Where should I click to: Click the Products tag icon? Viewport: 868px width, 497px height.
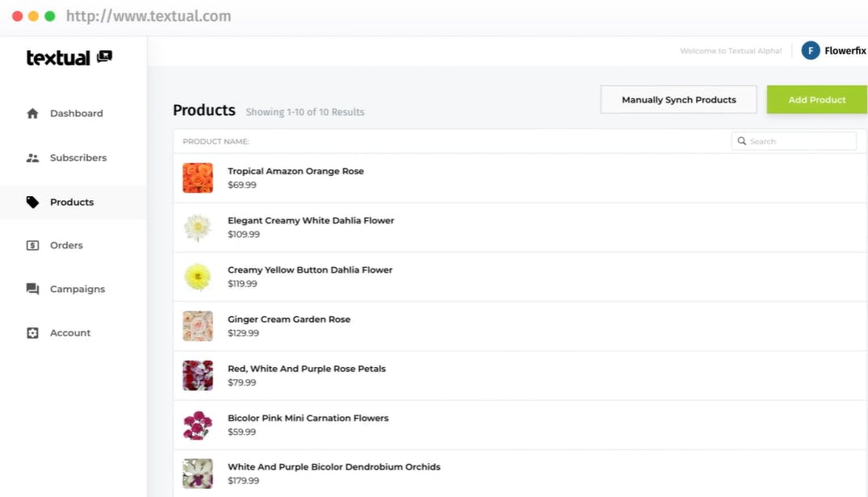[x=32, y=203]
